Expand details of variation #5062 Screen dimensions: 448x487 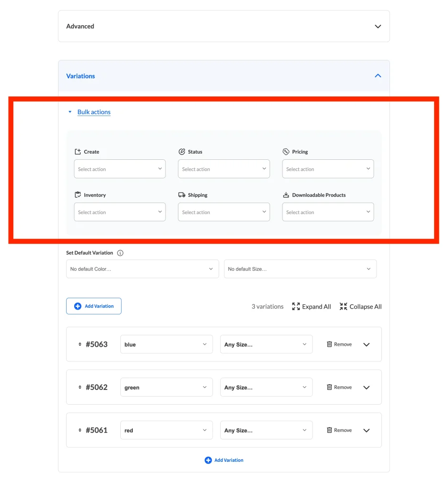(366, 388)
